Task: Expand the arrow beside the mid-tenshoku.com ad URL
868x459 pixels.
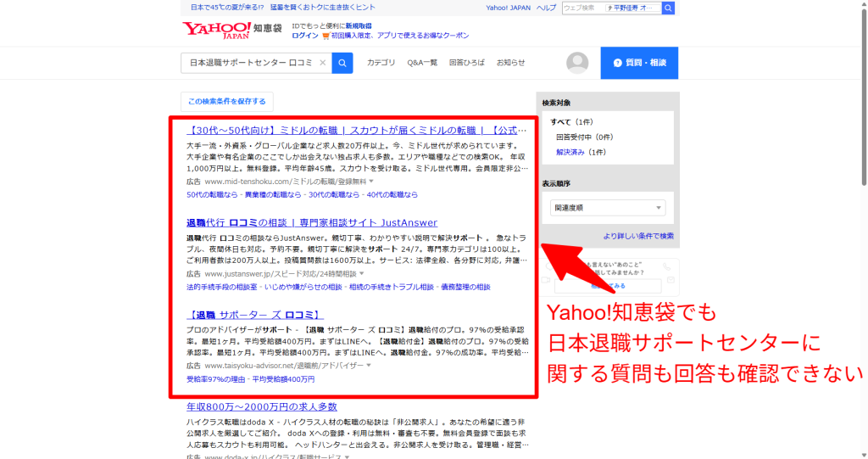Action: point(371,182)
